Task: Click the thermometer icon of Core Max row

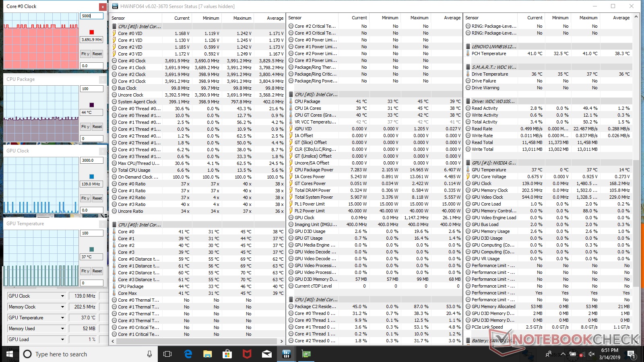Action: (114, 293)
